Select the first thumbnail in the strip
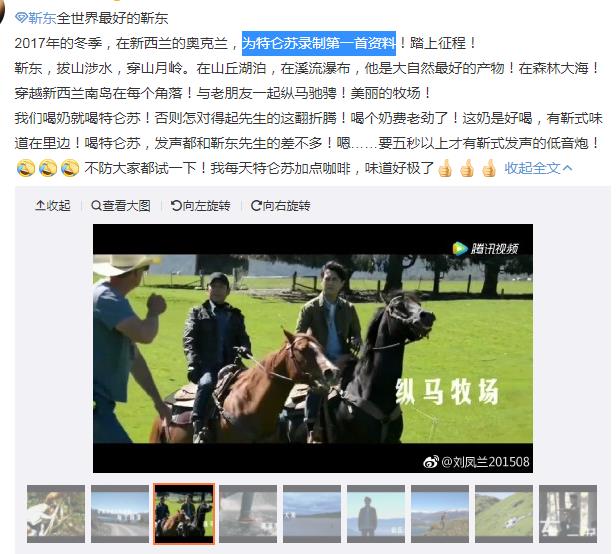This screenshot has height=554, width=616. click(56, 514)
